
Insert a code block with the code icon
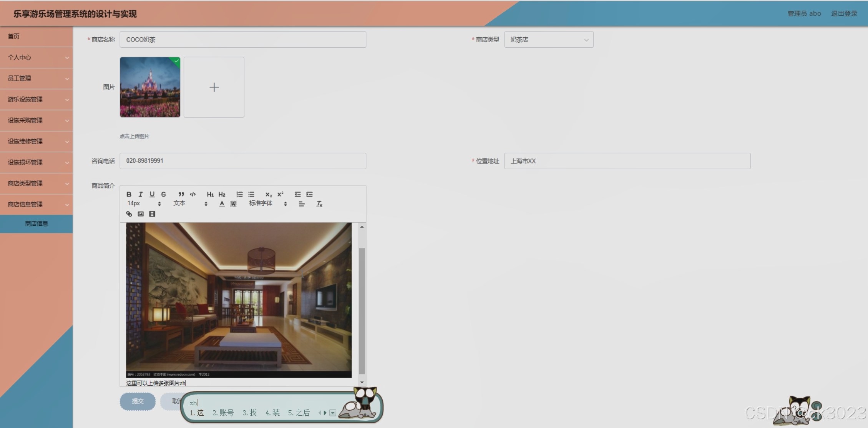(193, 194)
